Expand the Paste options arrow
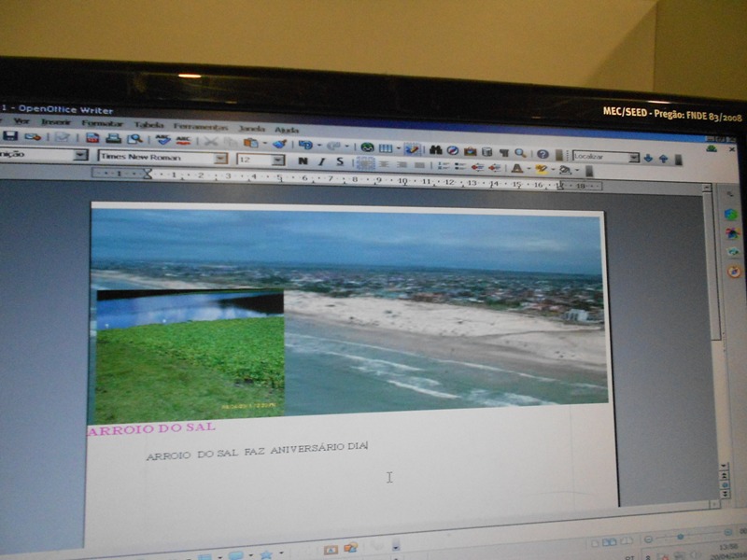 coord(264,144)
